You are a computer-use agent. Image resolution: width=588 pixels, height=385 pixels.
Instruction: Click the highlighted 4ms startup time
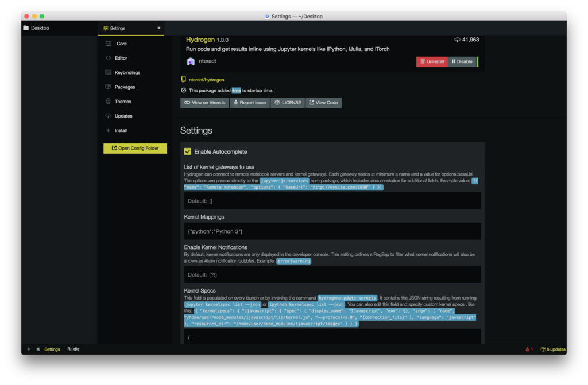click(x=236, y=90)
